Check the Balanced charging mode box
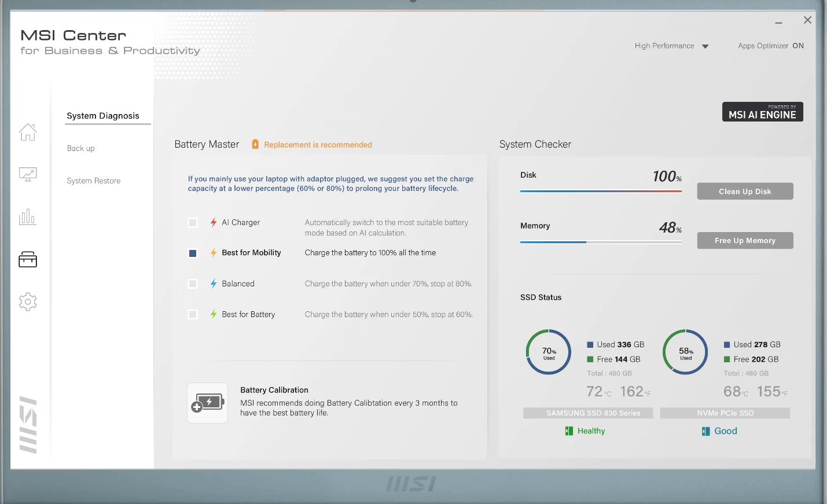 click(x=193, y=284)
